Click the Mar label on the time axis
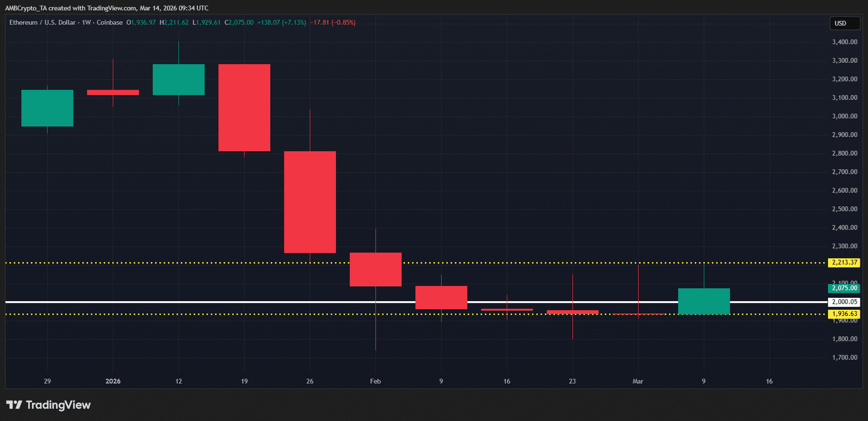868x421 pixels. pyautogui.click(x=637, y=381)
